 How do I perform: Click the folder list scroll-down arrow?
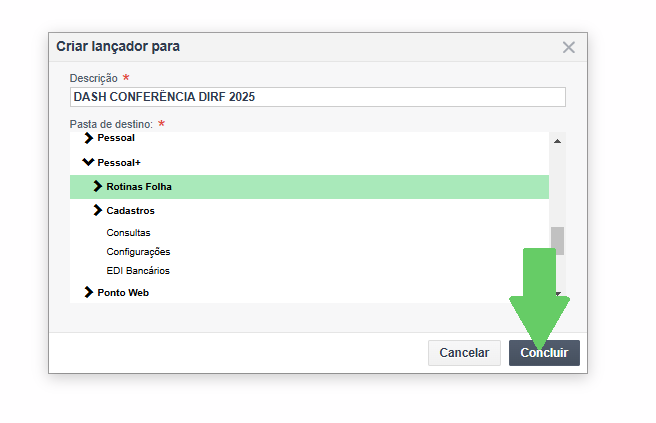coord(557,295)
